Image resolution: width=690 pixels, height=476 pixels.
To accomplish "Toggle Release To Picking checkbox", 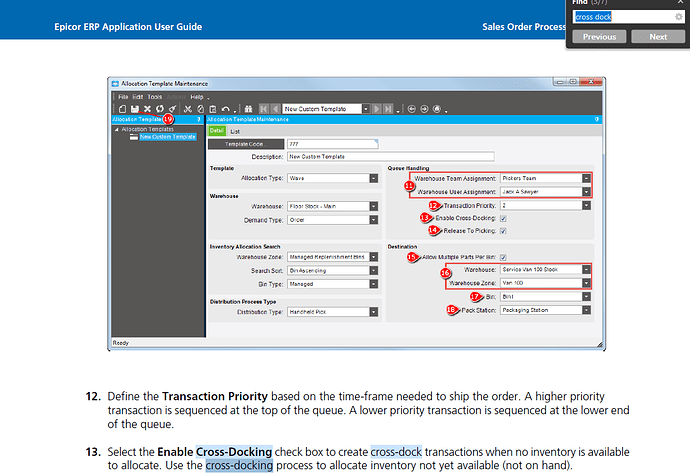I will click(503, 231).
